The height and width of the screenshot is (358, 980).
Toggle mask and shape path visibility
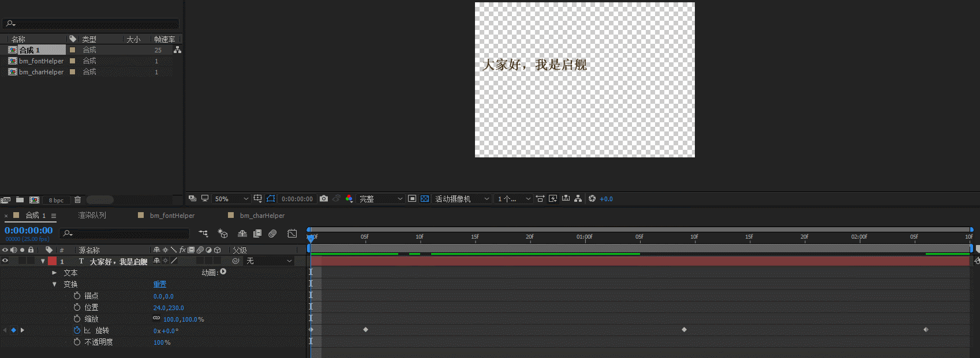271,198
